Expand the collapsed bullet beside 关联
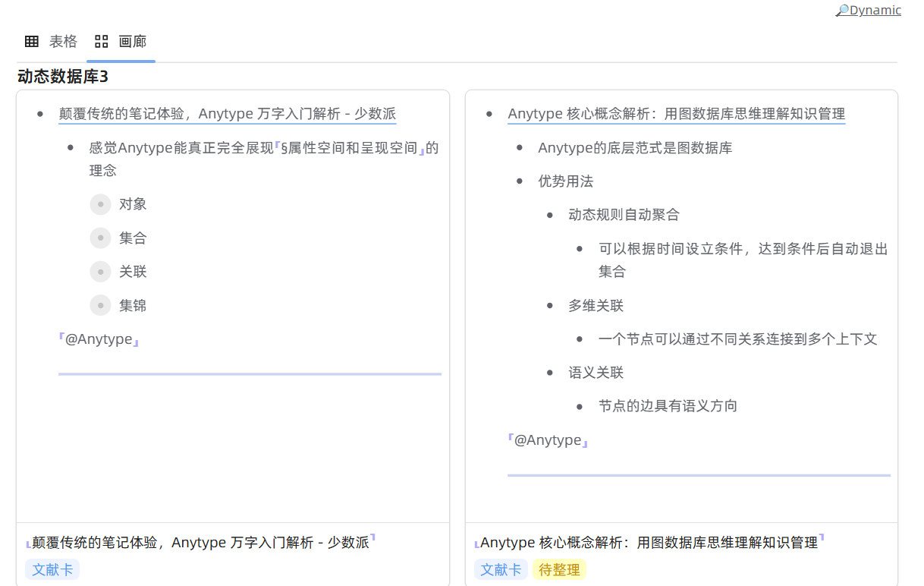The image size is (924, 586). coord(100,272)
